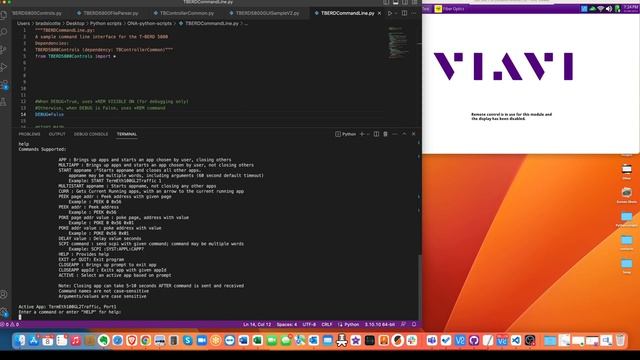This screenshot has width=640, height=360.
Task: Create a new terminal with plus icon
Action: [362, 134]
